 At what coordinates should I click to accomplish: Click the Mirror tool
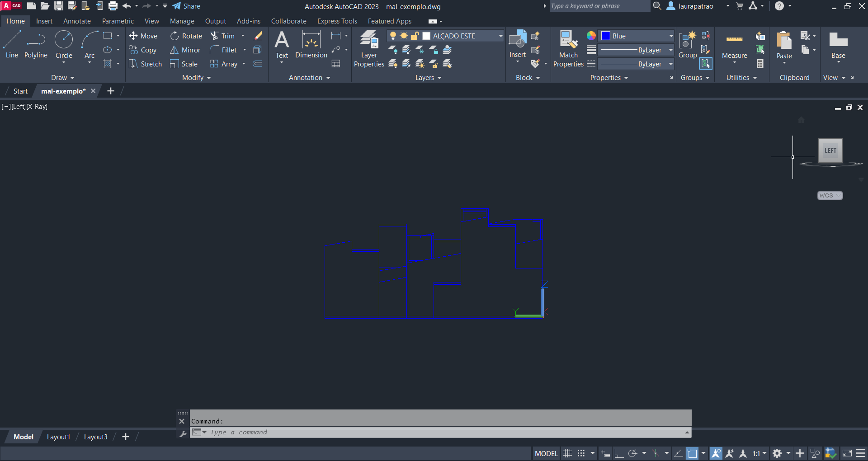pyautogui.click(x=185, y=50)
